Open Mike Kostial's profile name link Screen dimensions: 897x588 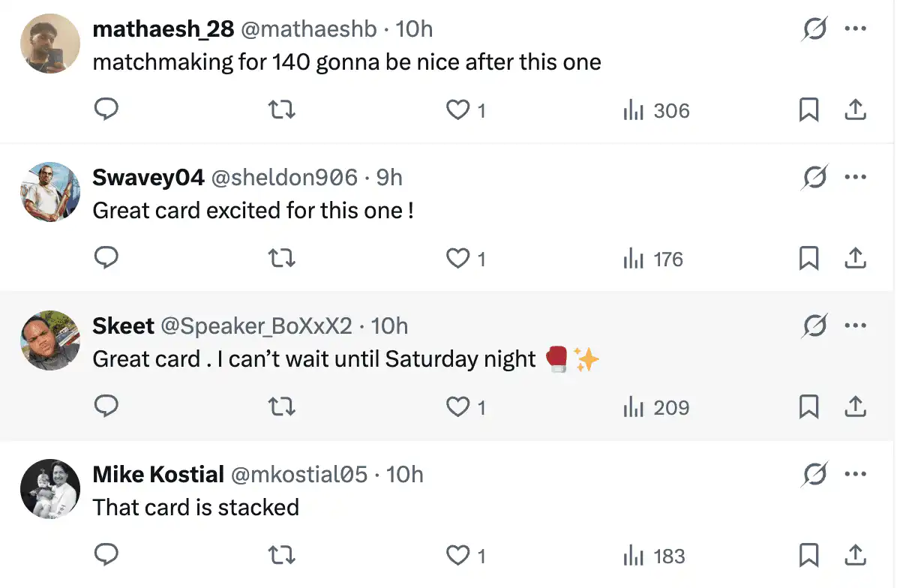pyautogui.click(x=158, y=474)
